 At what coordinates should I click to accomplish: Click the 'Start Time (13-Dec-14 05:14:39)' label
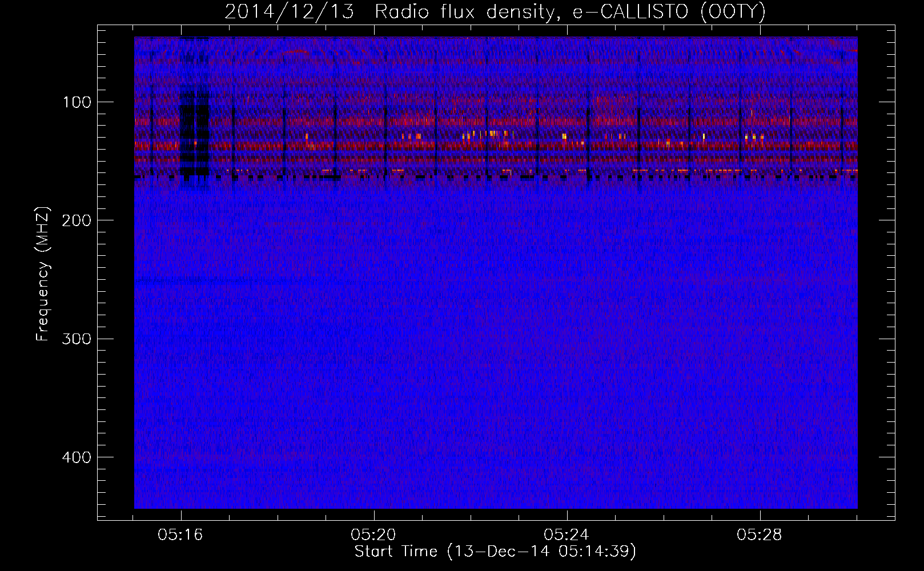[495, 552]
